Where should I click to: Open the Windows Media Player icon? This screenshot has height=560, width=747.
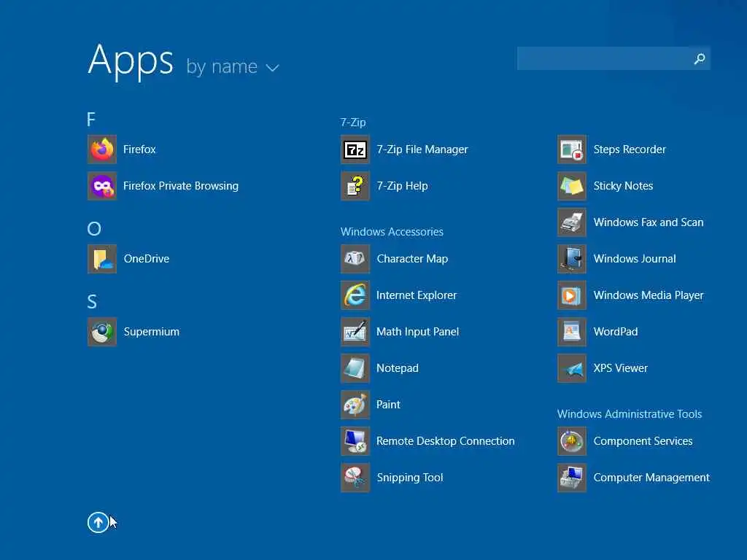[x=572, y=295]
